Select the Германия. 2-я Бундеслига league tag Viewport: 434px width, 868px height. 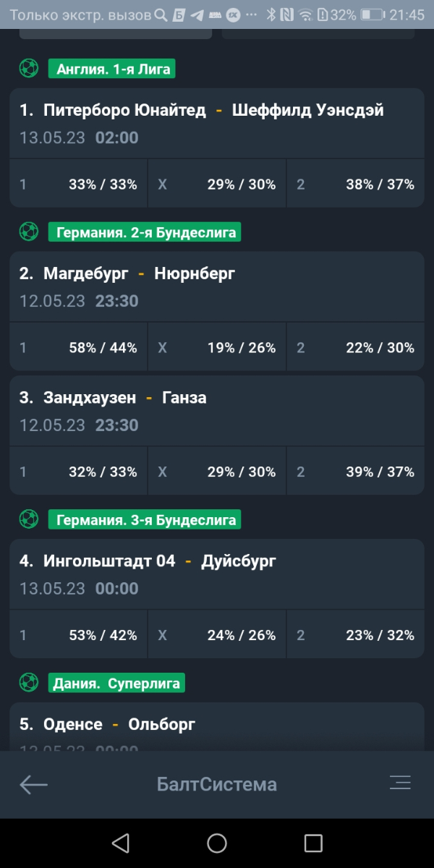click(x=145, y=232)
